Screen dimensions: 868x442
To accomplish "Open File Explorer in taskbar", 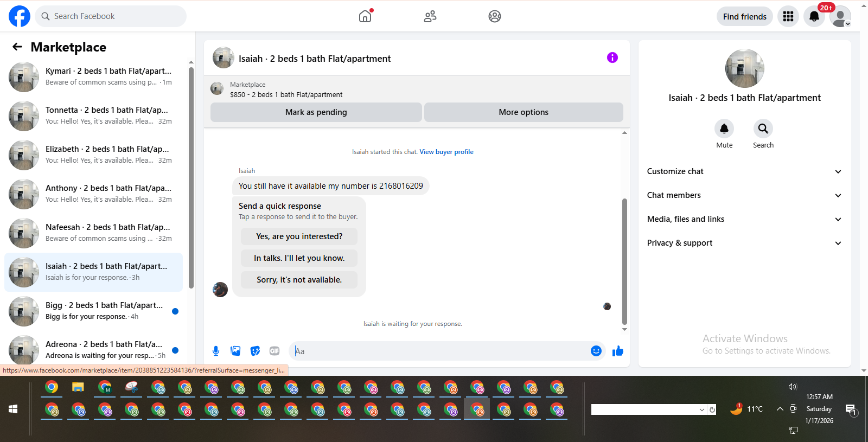I will click(x=78, y=387).
